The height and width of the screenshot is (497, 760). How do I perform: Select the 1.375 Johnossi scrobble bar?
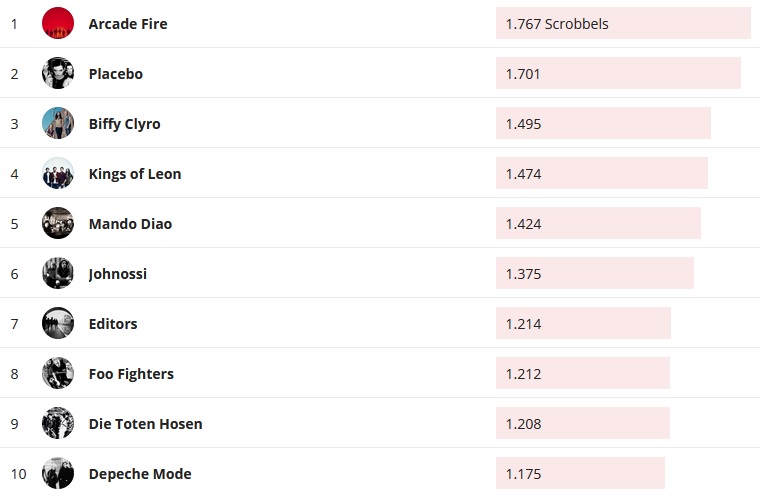point(594,273)
